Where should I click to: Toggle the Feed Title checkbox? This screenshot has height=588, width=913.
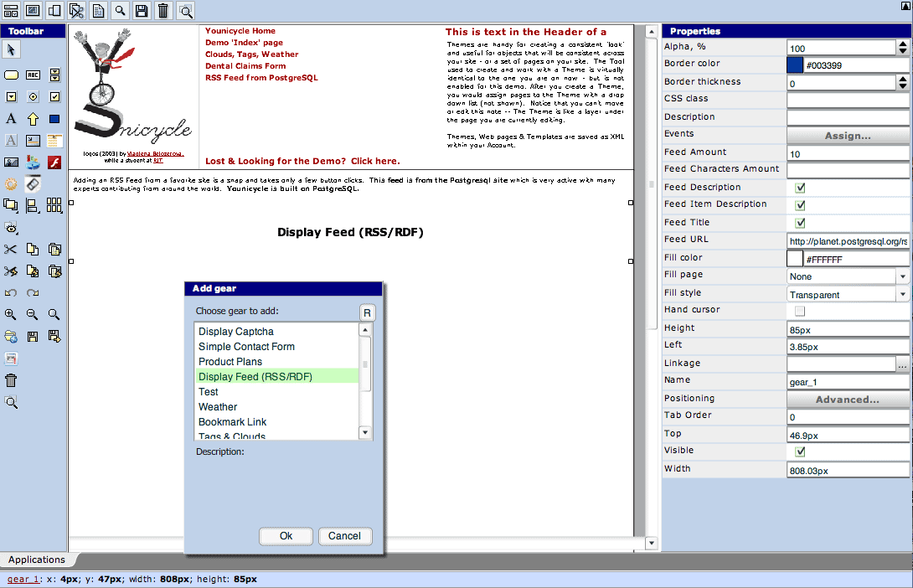pyautogui.click(x=800, y=223)
